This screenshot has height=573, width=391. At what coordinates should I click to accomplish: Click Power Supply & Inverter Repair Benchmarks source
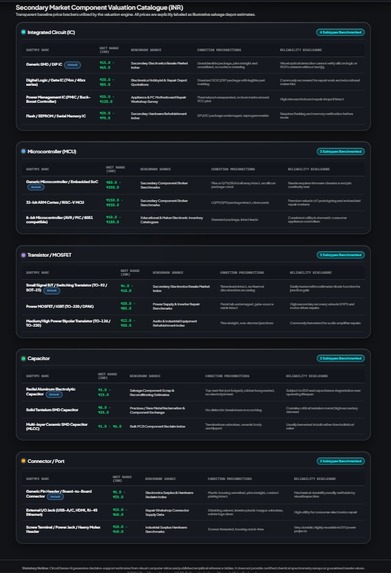[x=176, y=306]
